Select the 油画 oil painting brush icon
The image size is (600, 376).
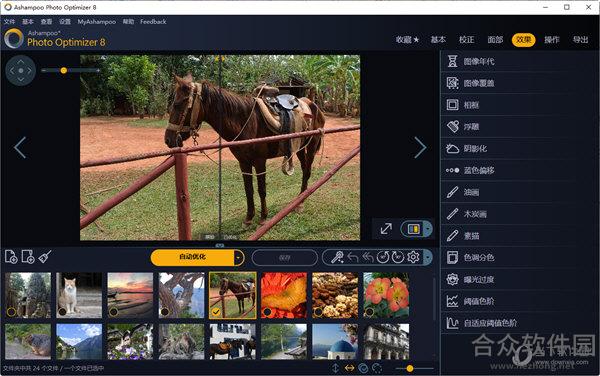click(x=452, y=192)
